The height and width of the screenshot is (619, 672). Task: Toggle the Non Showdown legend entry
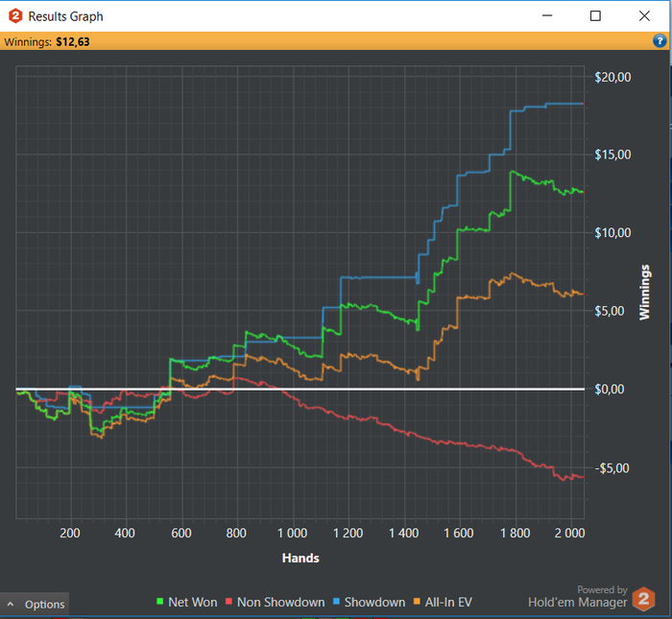tap(276, 602)
